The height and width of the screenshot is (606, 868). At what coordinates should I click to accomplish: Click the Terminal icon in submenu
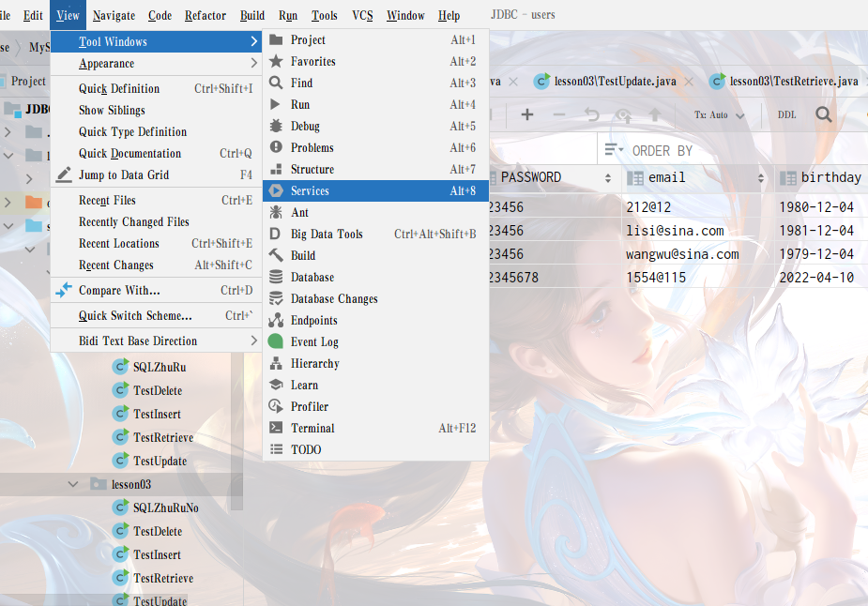(276, 428)
